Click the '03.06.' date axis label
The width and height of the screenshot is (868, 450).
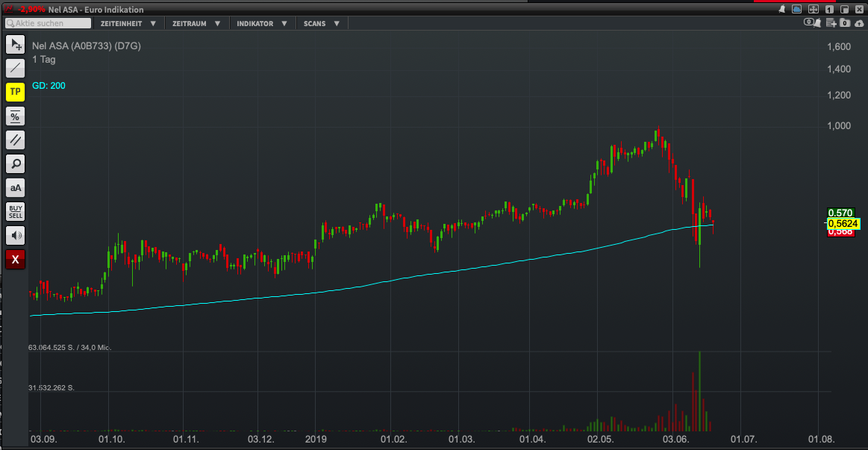675,440
